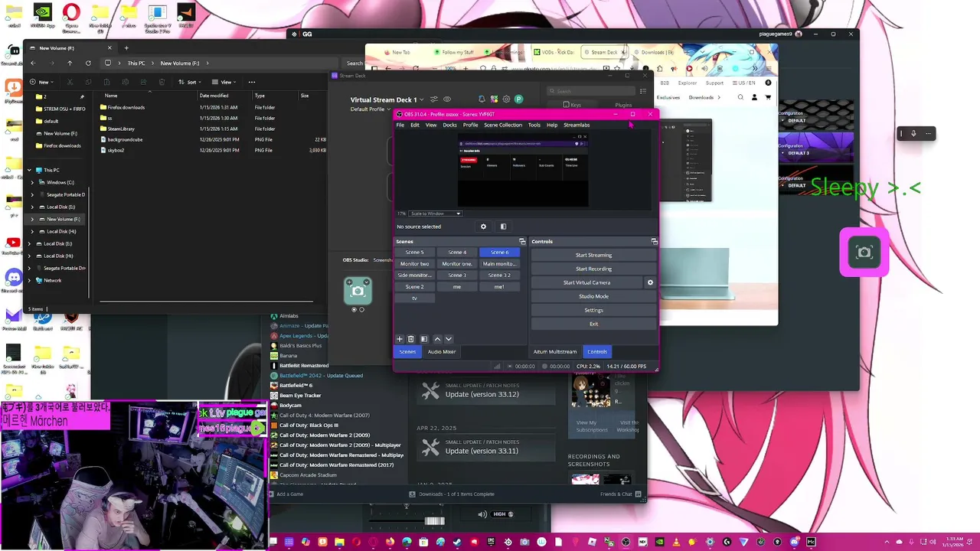980x551 pixels.
Task: Click Start Streaming in OBS
Action: [x=593, y=255]
